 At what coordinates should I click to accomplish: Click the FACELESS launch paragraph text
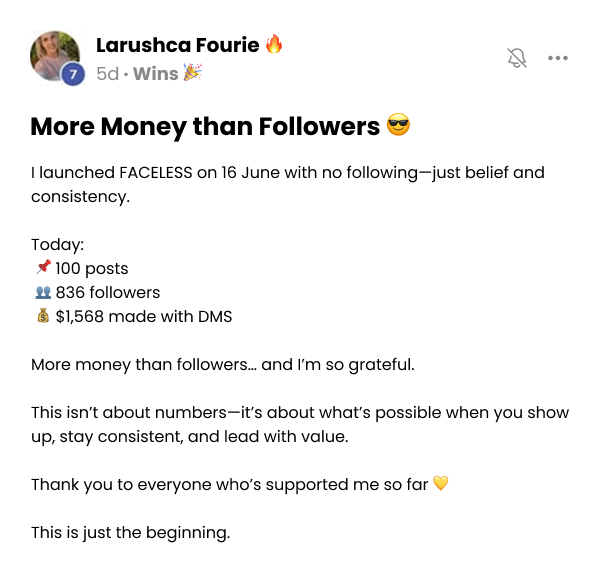[x=288, y=184]
